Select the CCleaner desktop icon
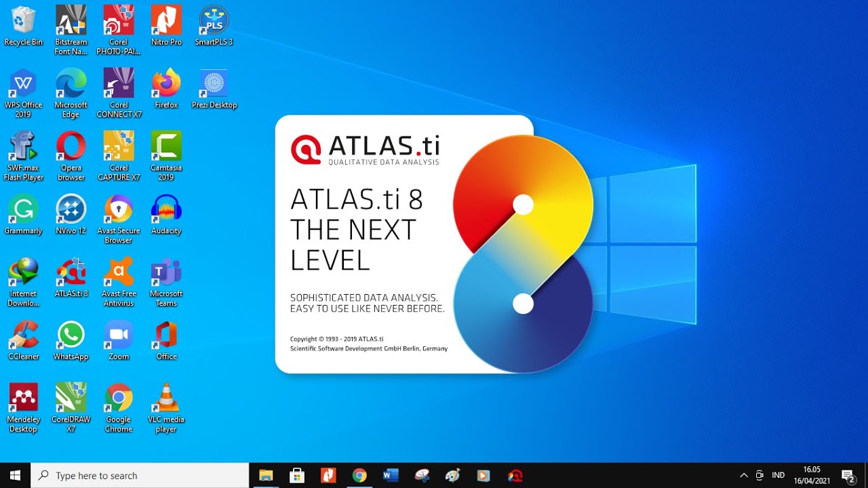The image size is (868, 488). (23, 341)
